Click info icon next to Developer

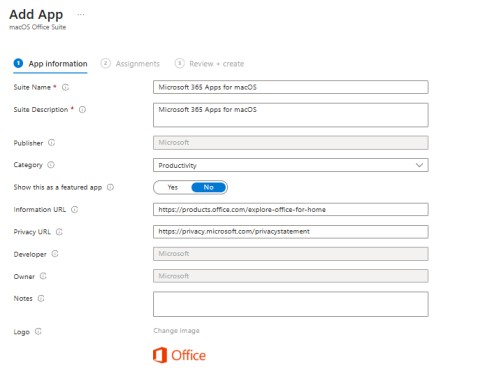pyautogui.click(x=55, y=254)
